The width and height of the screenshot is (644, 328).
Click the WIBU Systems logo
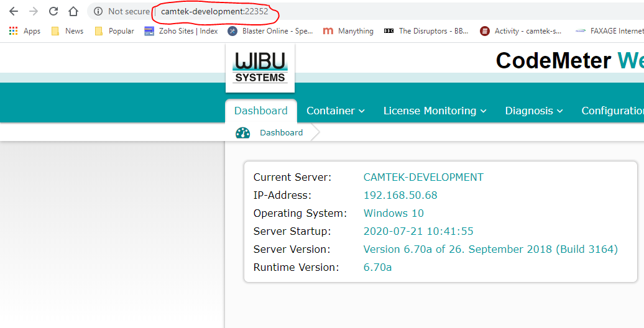(260, 68)
